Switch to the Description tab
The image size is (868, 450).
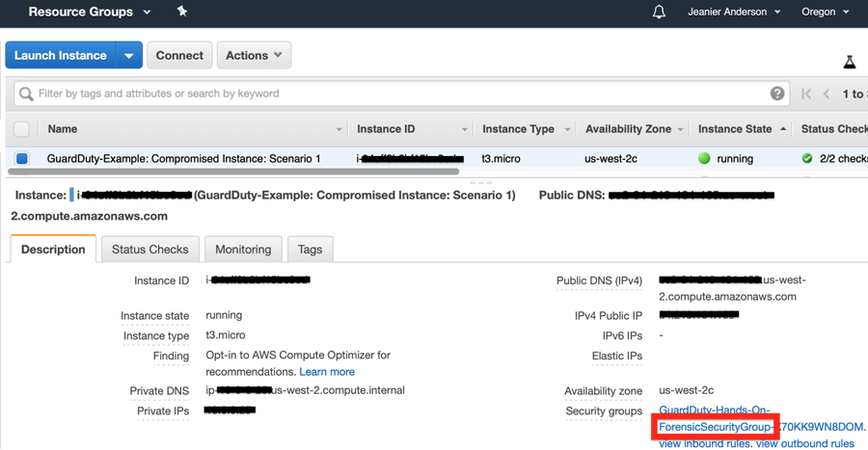click(x=53, y=250)
